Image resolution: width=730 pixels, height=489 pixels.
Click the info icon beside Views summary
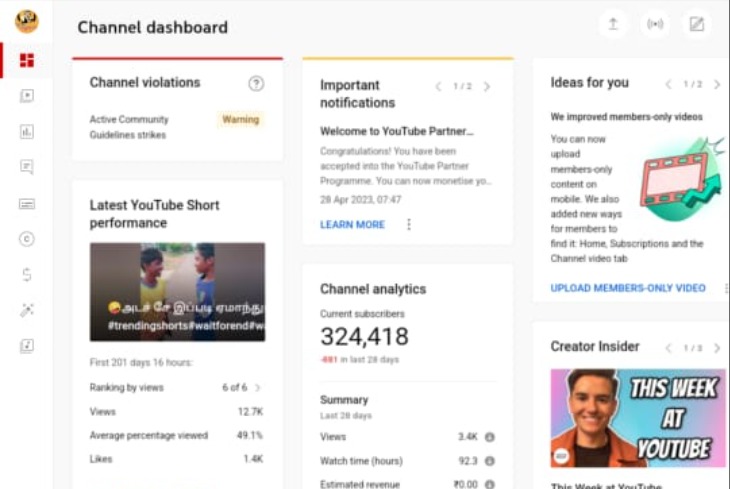click(x=489, y=437)
